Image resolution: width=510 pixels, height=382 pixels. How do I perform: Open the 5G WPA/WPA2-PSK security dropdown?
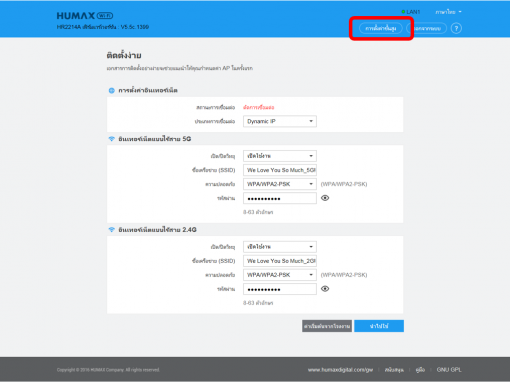pyautogui.click(x=280, y=184)
